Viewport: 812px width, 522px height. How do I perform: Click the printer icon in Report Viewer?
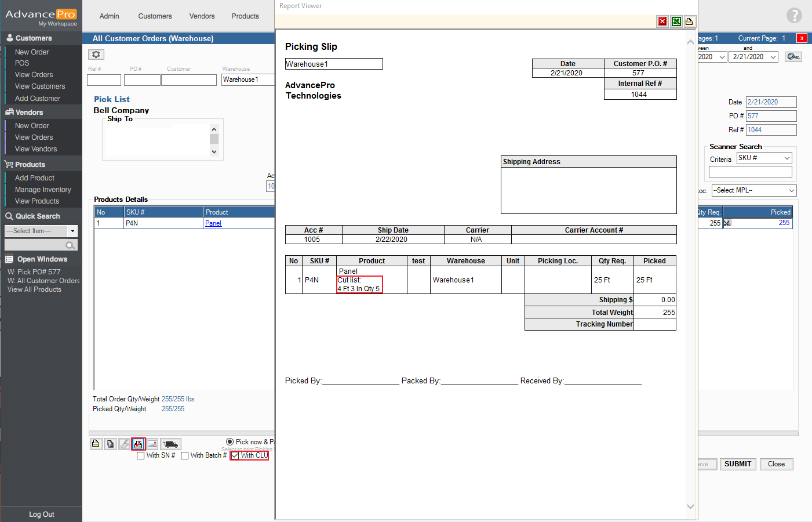tap(689, 21)
